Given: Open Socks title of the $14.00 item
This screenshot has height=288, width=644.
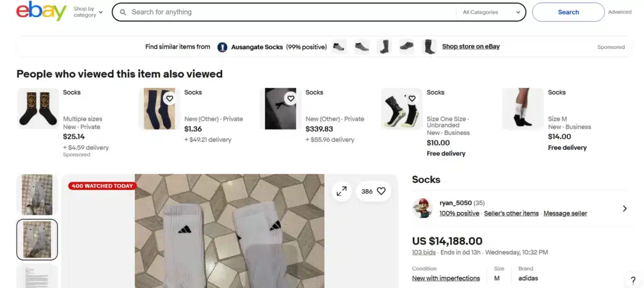Looking at the screenshot, I should [x=557, y=92].
